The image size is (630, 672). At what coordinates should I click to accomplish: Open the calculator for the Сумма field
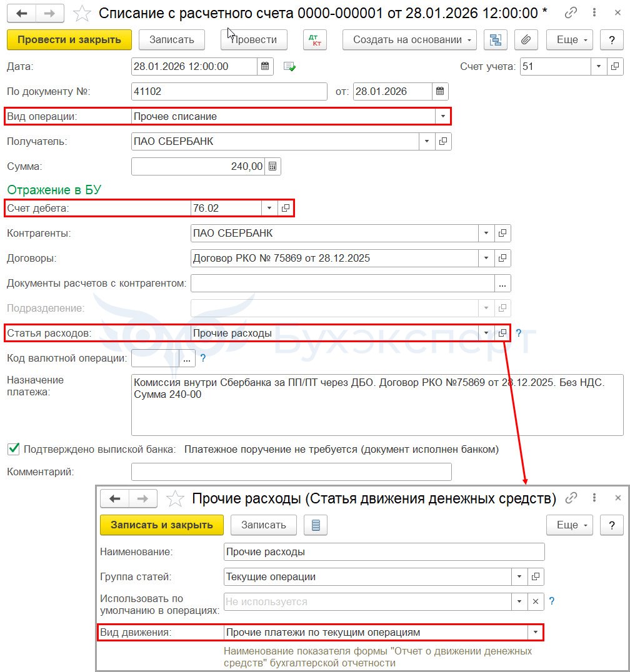click(x=272, y=166)
